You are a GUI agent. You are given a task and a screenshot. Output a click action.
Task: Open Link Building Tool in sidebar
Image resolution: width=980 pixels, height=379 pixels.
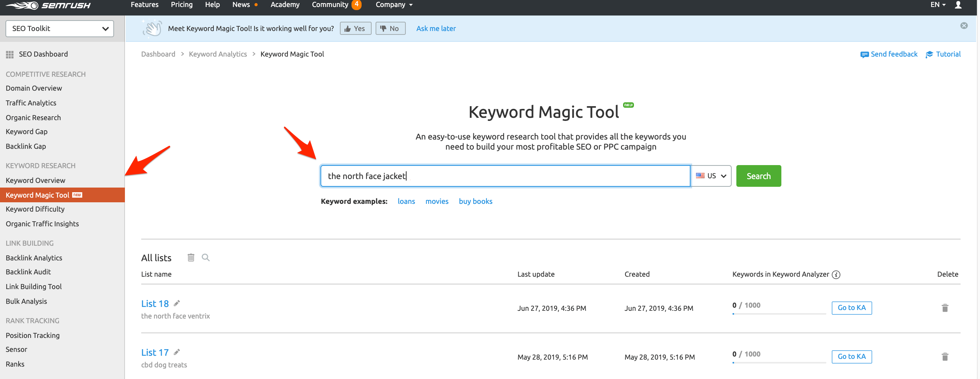pyautogui.click(x=34, y=287)
